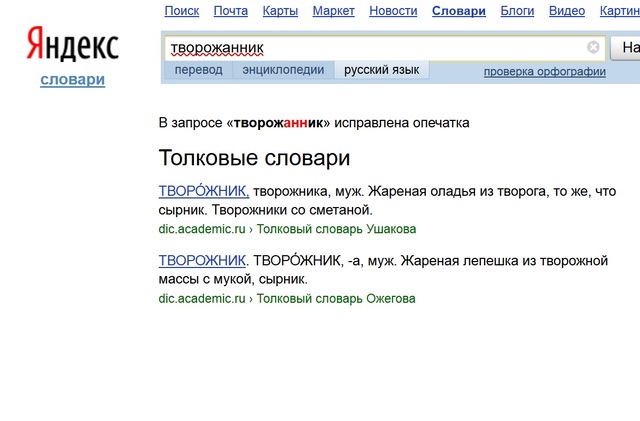Clear the search field with the X icon
The image size is (640, 421).
click(593, 47)
